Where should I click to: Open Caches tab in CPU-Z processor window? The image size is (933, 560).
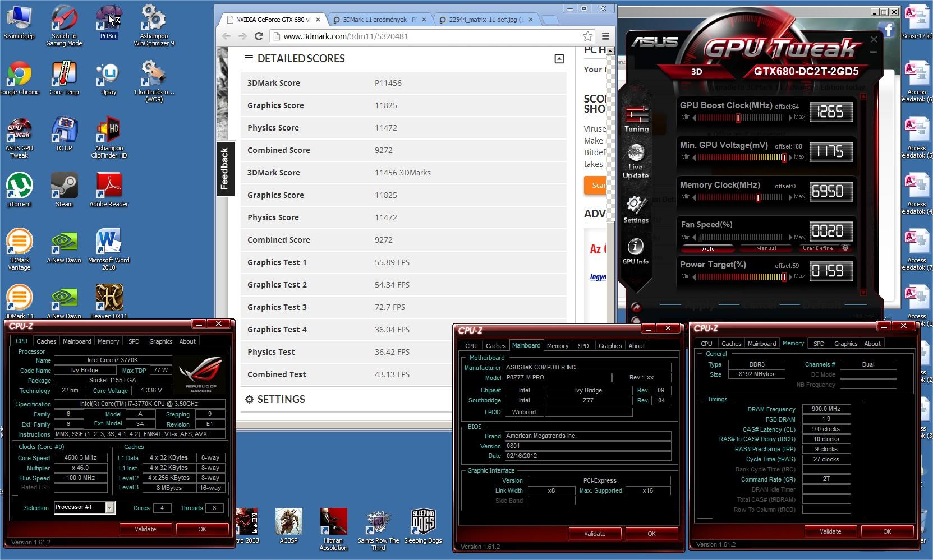[x=46, y=341]
